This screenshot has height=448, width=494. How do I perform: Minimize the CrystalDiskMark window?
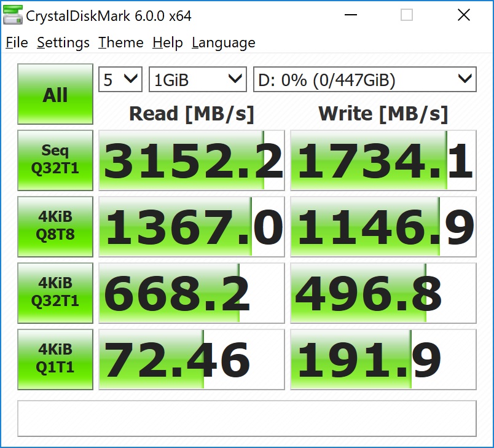tap(351, 15)
